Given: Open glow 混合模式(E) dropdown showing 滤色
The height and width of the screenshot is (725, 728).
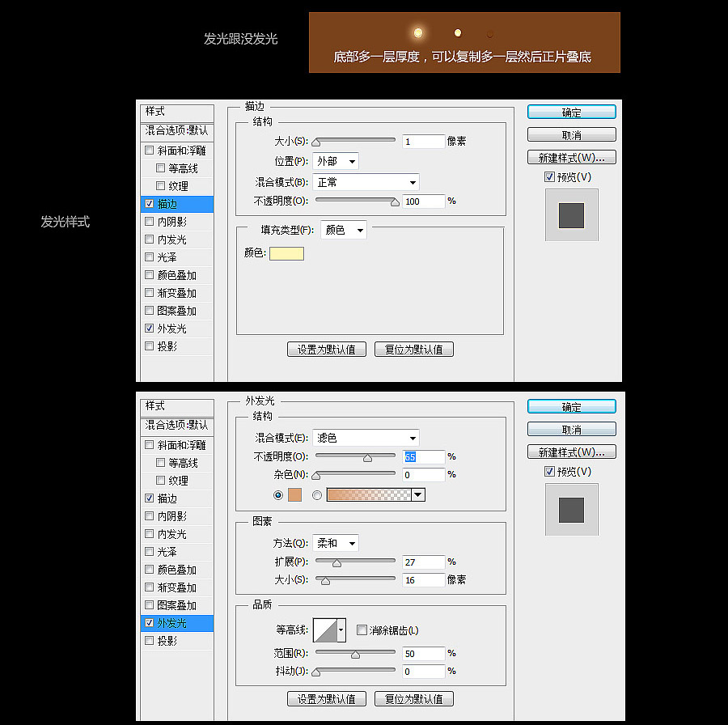Looking at the screenshot, I should pos(366,438).
